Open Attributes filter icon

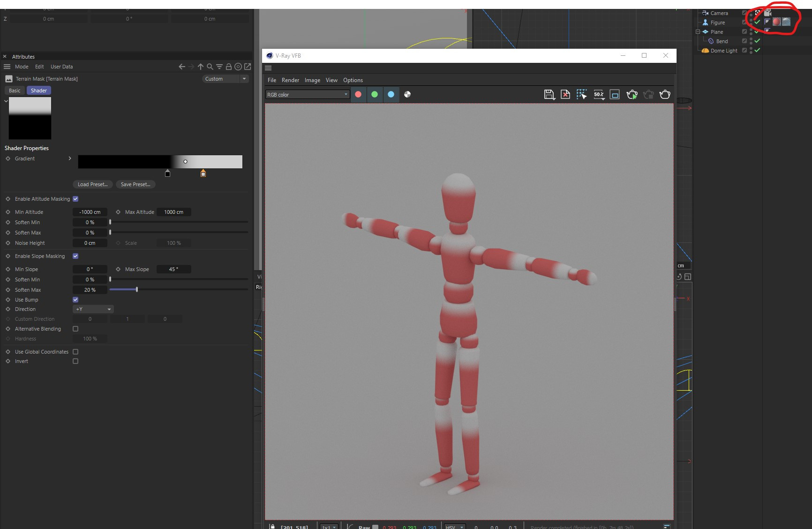pos(219,67)
